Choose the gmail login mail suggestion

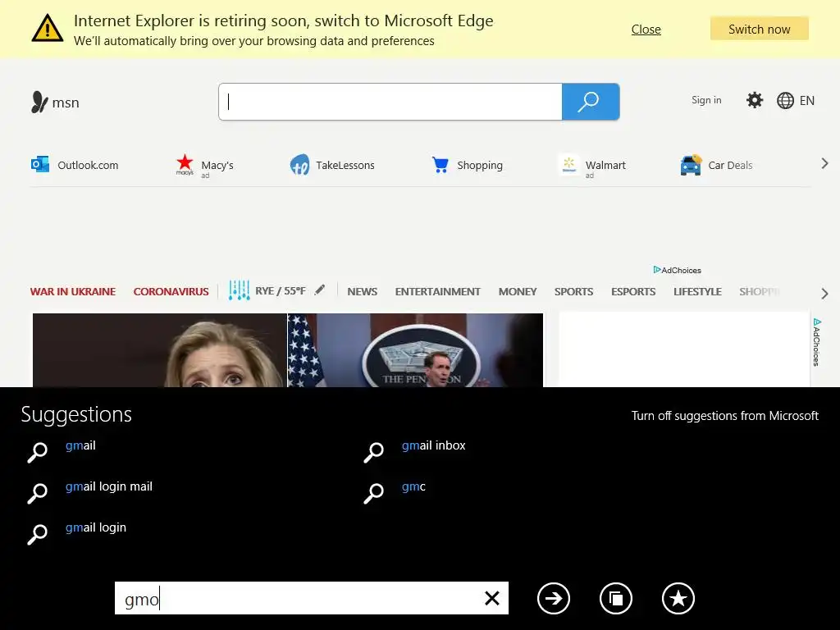click(x=109, y=487)
